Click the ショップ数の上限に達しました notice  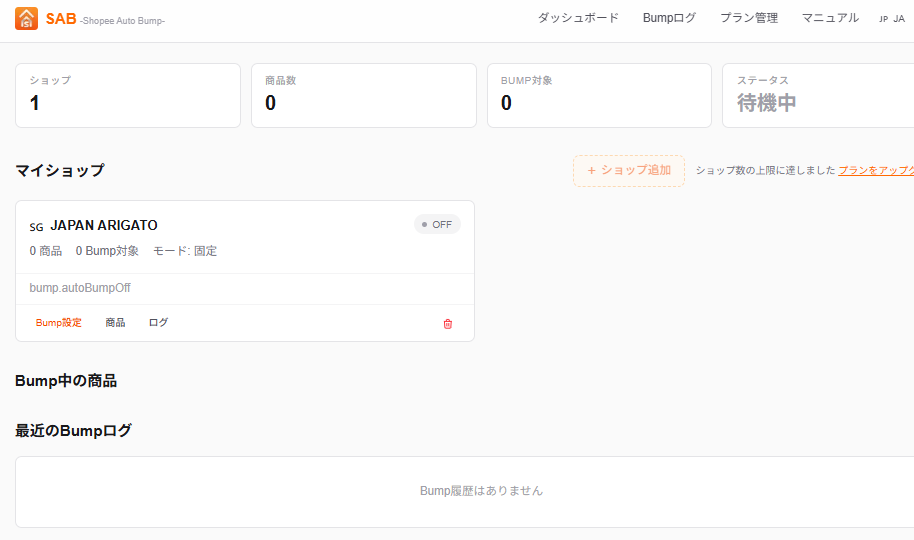click(765, 170)
